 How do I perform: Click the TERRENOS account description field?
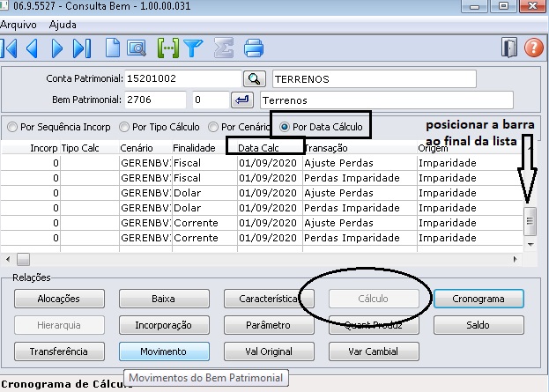click(375, 78)
